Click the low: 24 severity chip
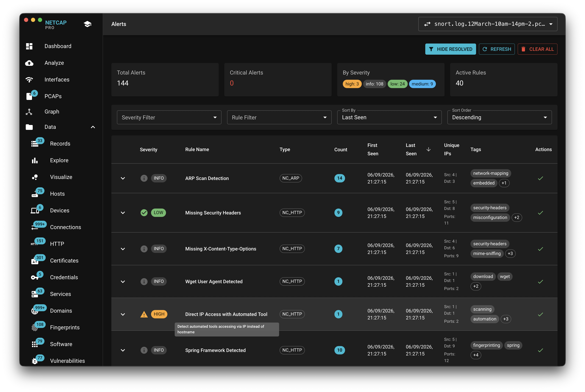Image resolution: width=585 pixels, height=392 pixels. click(397, 84)
